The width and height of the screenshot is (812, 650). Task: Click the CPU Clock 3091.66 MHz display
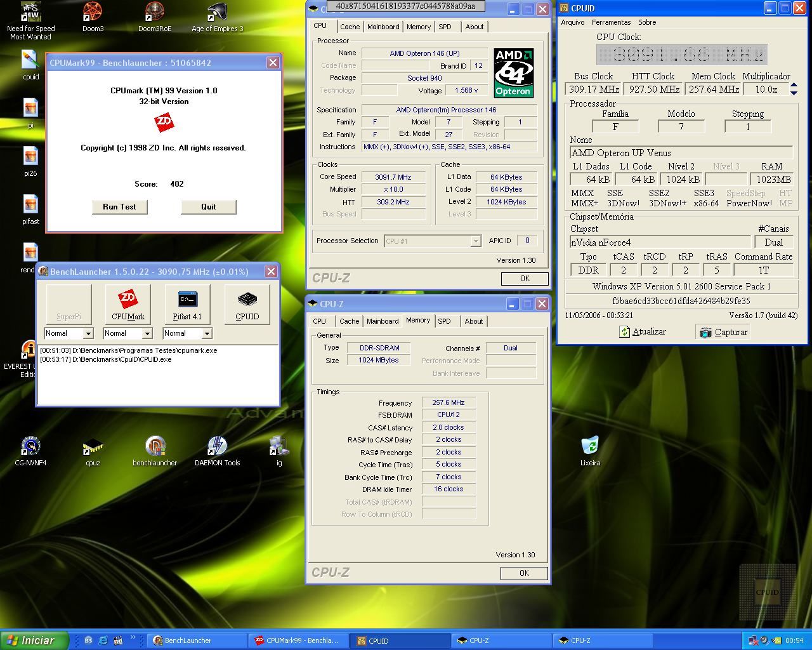pyautogui.click(x=681, y=55)
